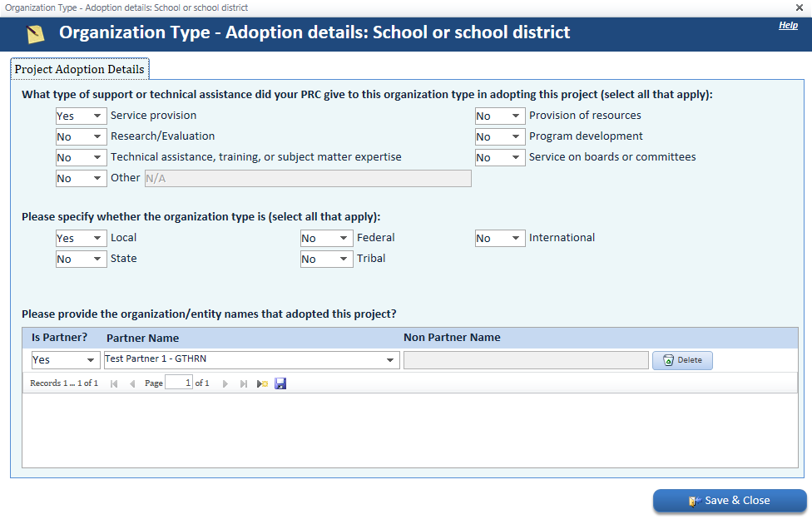Click the Save & Close button
This screenshot has height=529, width=812.
pyautogui.click(x=730, y=501)
